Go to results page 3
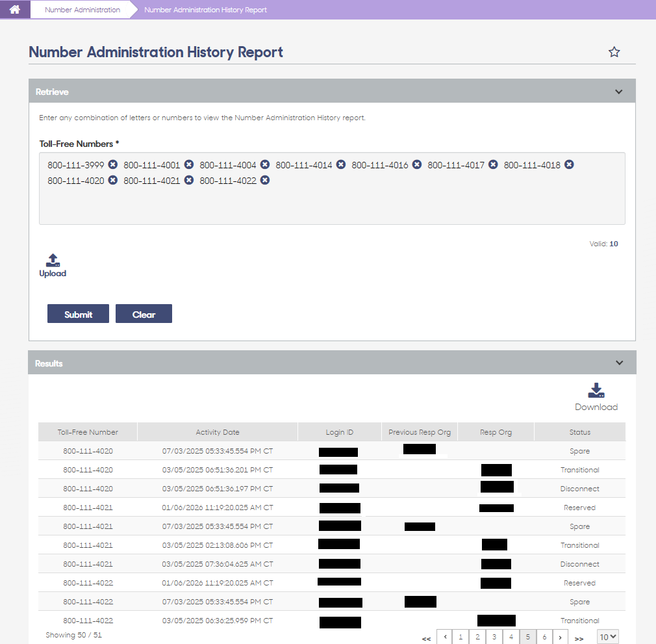This screenshot has width=656, height=644. [494, 637]
